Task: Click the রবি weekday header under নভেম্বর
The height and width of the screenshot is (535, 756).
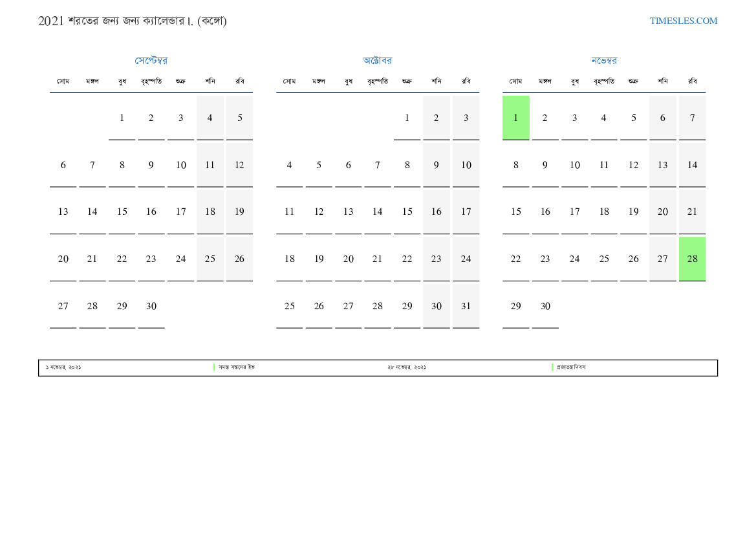Action: pos(692,82)
